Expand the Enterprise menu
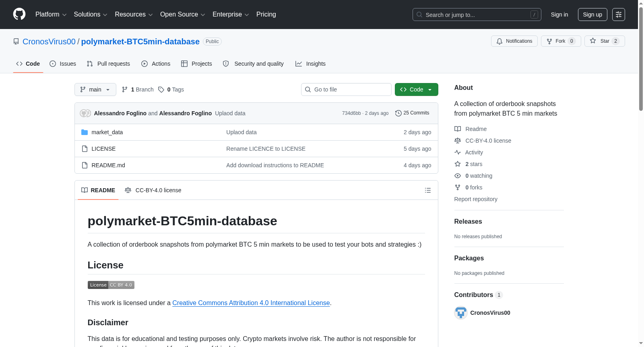The height and width of the screenshot is (347, 644). pyautogui.click(x=231, y=15)
